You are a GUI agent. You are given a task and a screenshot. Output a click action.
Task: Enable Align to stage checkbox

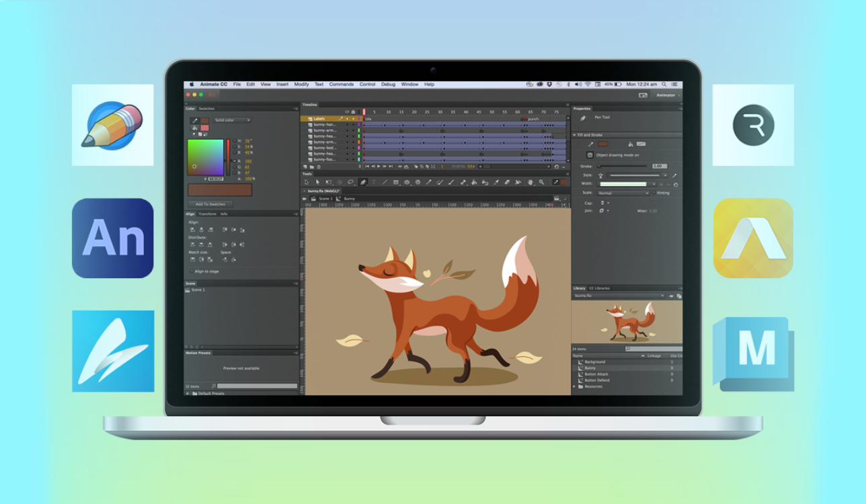(190, 271)
